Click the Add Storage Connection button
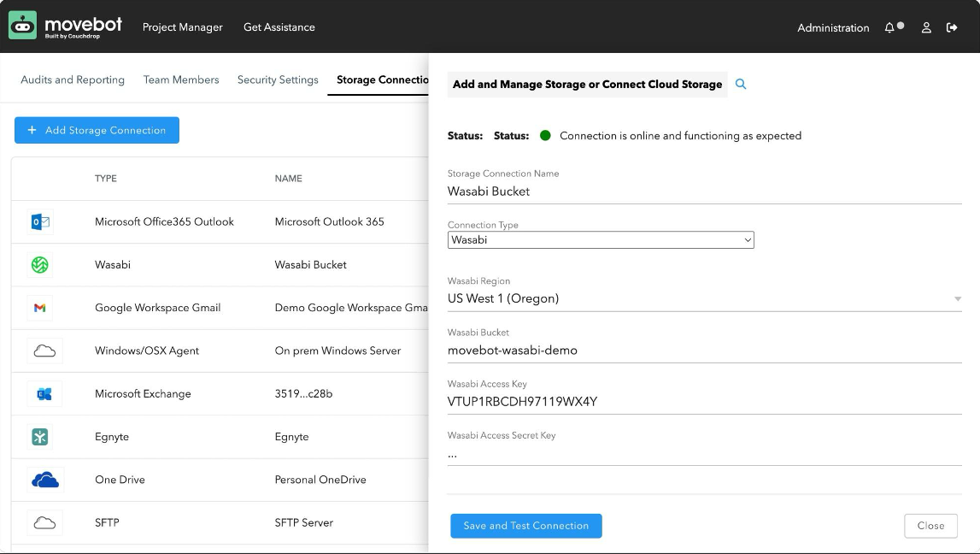Screen dimensions: 980x554 coord(97,130)
